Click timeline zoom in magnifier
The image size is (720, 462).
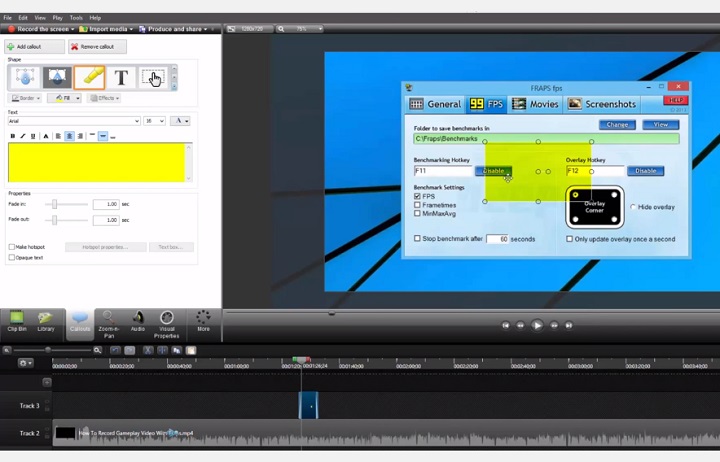[x=97, y=350]
